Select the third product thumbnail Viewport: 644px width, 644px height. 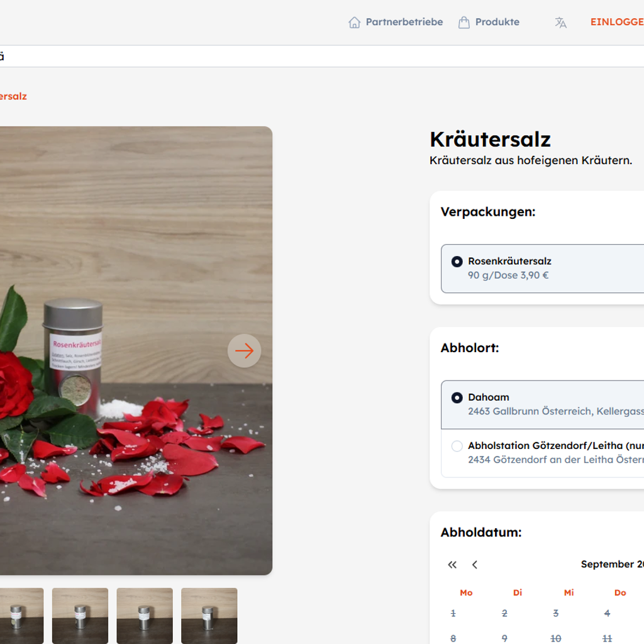[145, 615]
